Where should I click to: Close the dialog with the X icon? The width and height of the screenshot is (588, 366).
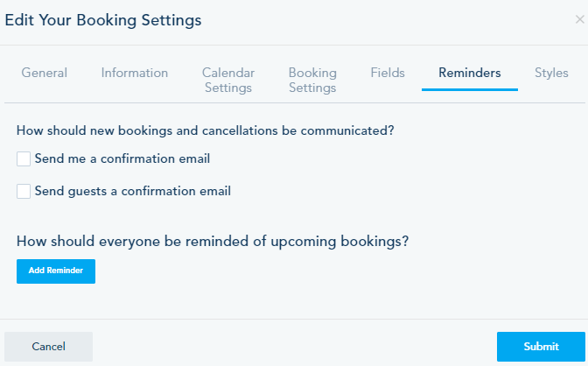coord(578,19)
